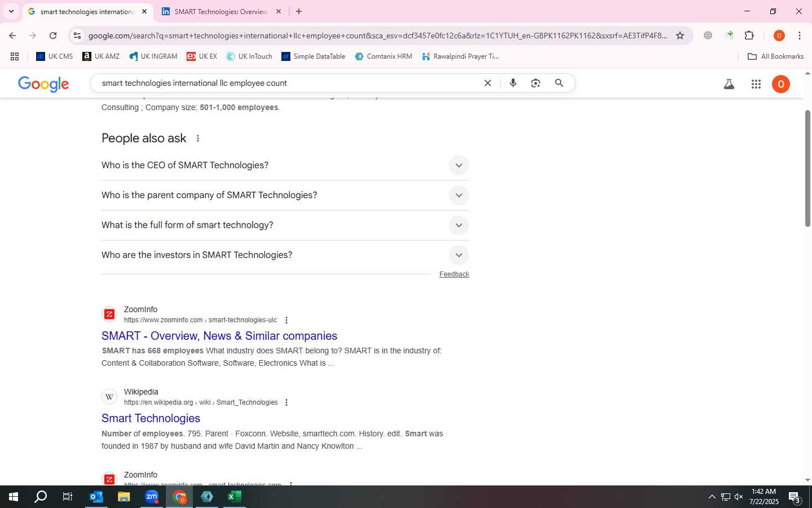The width and height of the screenshot is (812, 508).
Task: Open Zoom from taskbar
Action: (x=152, y=497)
